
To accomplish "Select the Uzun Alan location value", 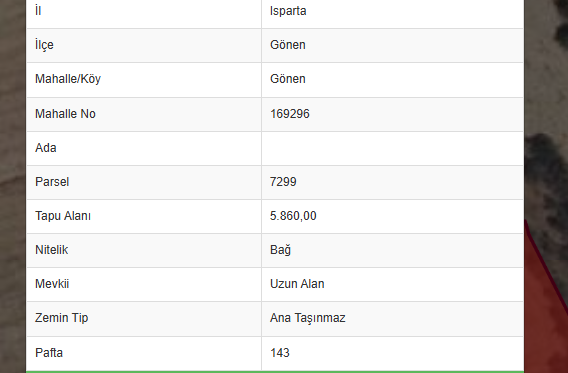I will (x=297, y=284).
